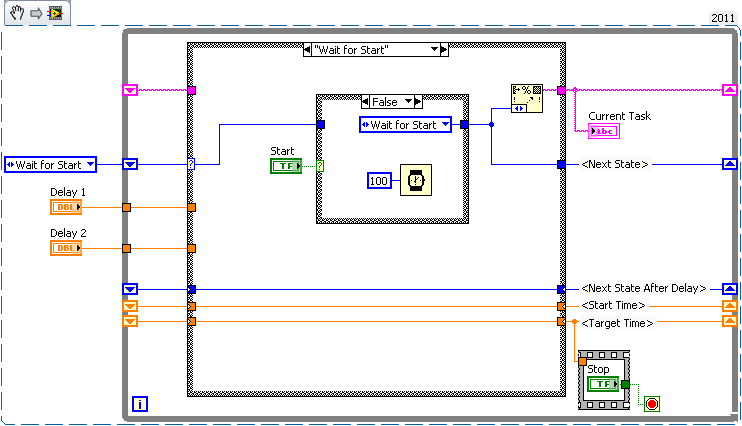
Task: Click the hand grab tool icon
Action: point(17,13)
